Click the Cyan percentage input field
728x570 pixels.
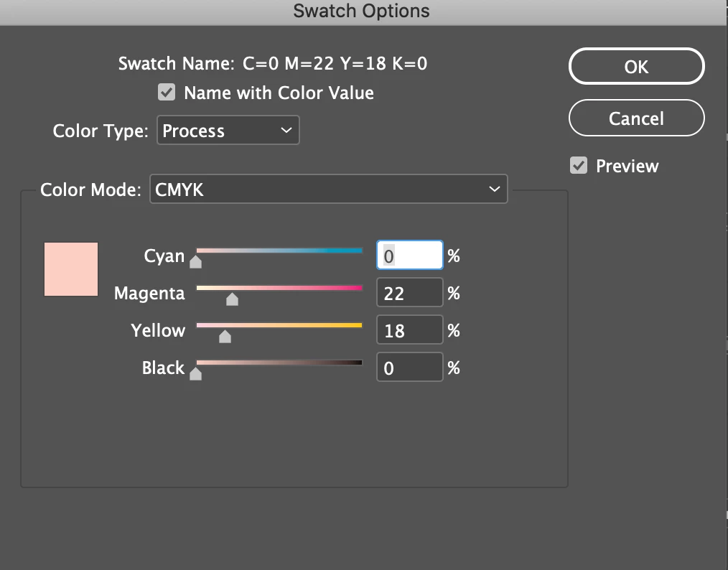pyautogui.click(x=409, y=256)
